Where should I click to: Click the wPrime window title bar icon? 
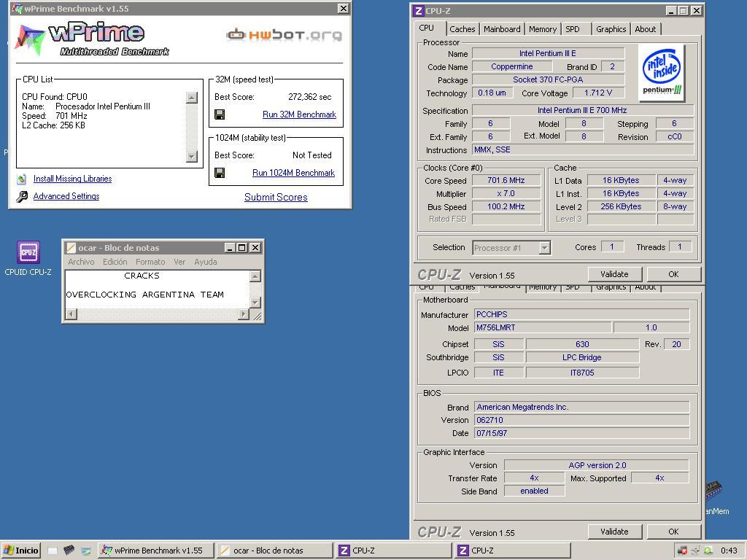coord(17,9)
